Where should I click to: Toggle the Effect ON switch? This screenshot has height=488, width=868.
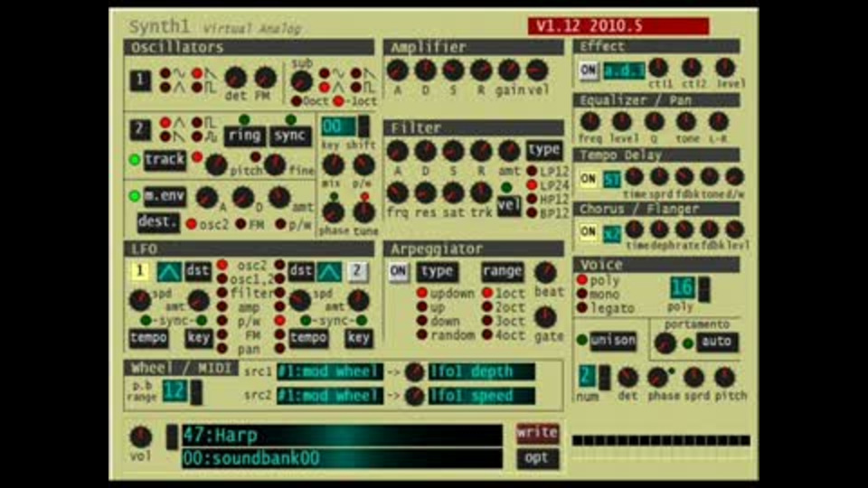tap(588, 70)
